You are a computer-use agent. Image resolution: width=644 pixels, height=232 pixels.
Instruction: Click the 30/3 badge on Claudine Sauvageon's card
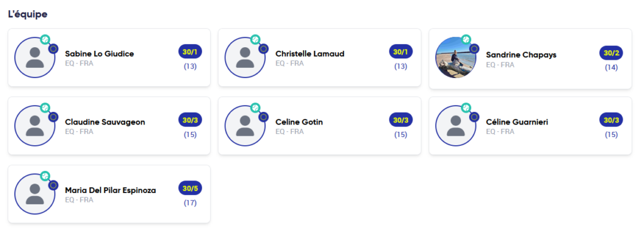(190, 120)
